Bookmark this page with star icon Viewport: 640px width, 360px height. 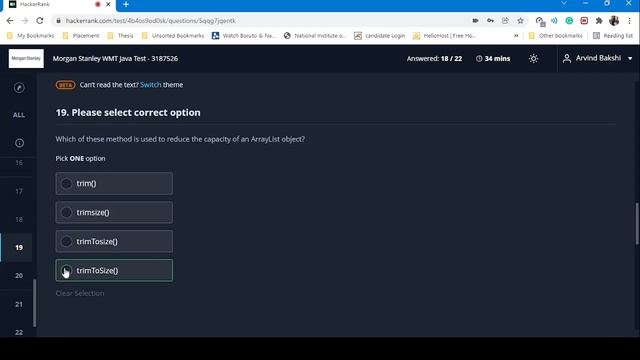click(x=520, y=20)
